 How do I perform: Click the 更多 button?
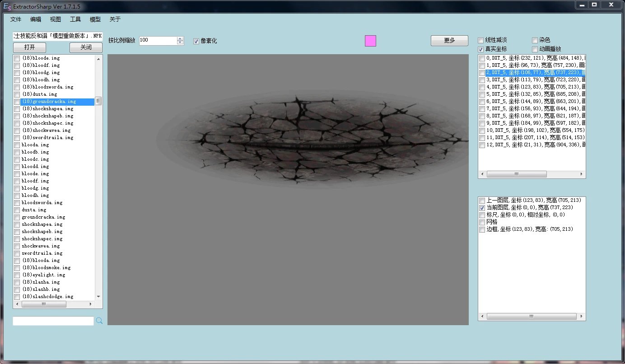pyautogui.click(x=449, y=41)
